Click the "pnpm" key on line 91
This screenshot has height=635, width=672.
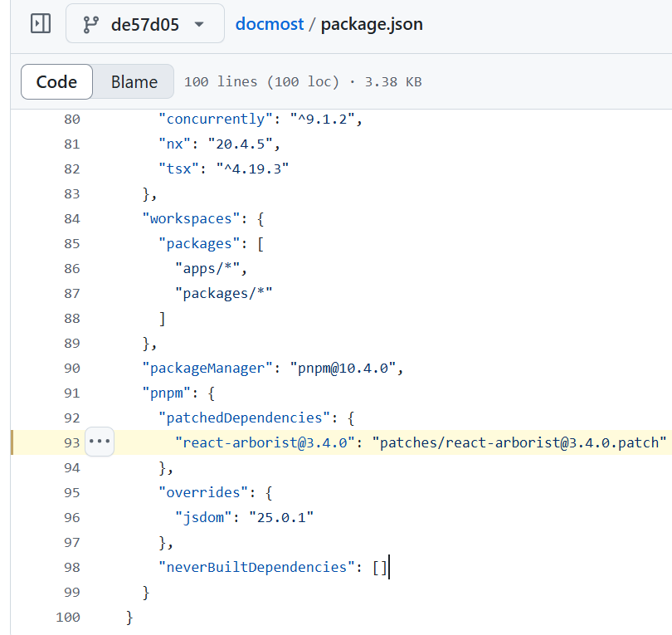pos(166,393)
